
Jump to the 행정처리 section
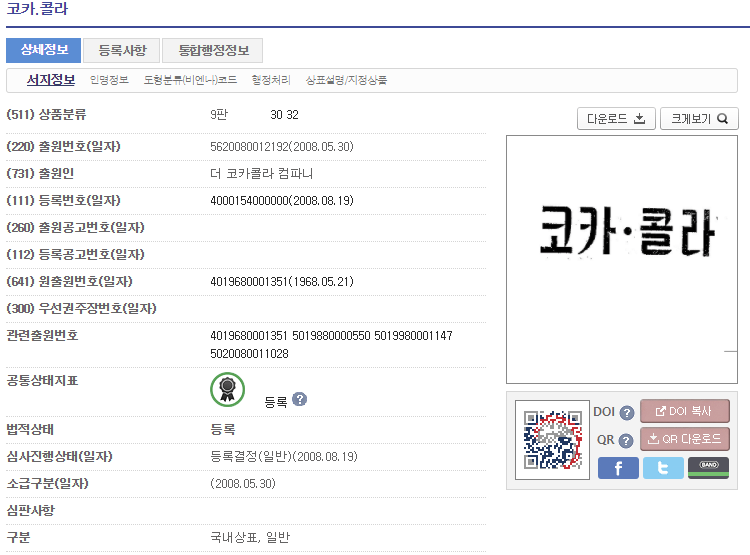click(271, 80)
